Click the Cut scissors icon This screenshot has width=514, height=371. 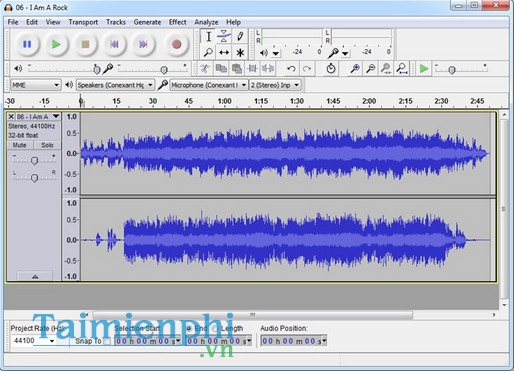coord(205,69)
